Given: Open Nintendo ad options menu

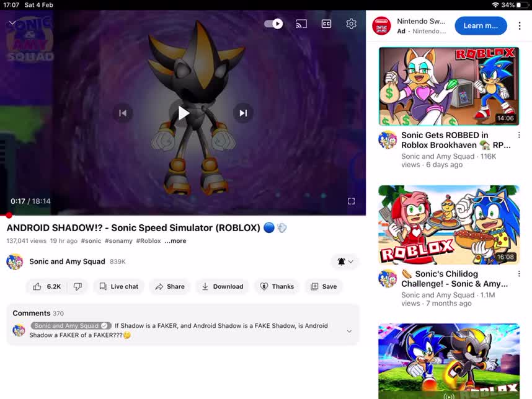Looking at the screenshot, I should tap(520, 26).
